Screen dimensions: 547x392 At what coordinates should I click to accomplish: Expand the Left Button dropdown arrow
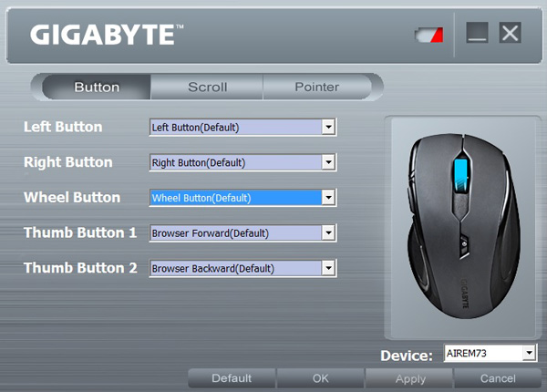pos(328,127)
